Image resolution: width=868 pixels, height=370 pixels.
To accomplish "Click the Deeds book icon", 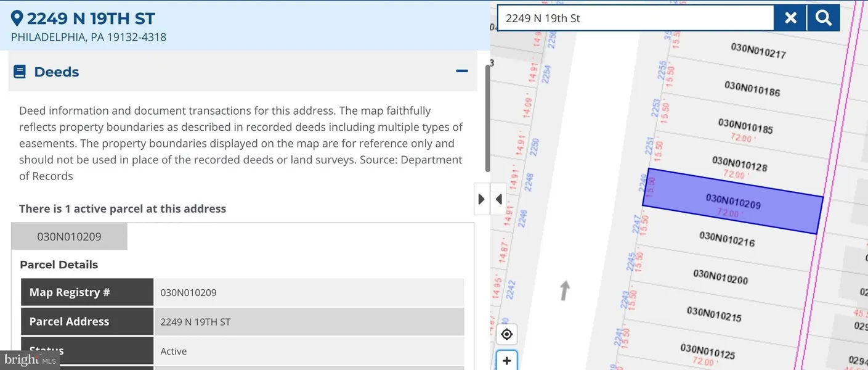I will [20, 72].
